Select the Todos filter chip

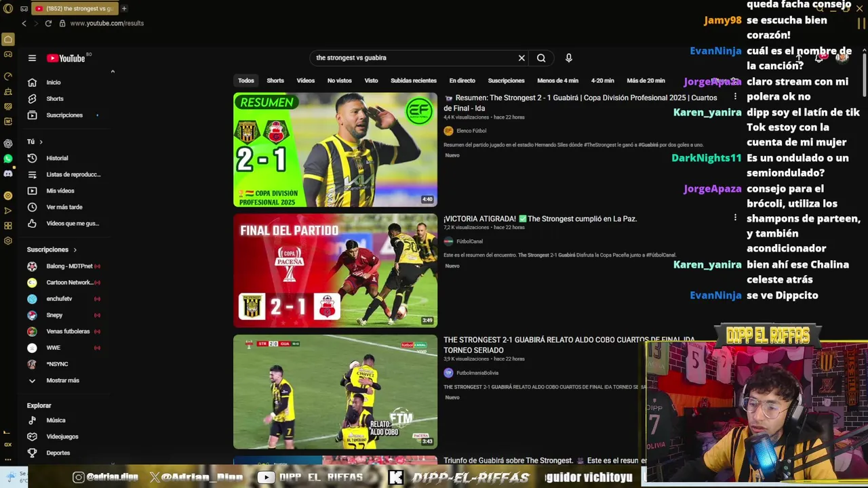pos(246,81)
